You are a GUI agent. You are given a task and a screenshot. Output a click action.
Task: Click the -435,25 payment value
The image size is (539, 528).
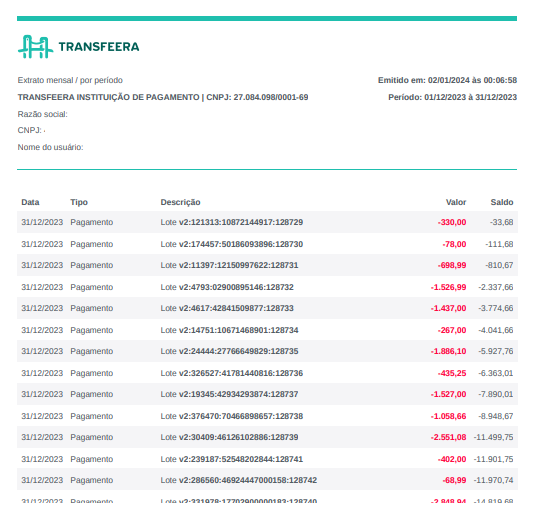452,373
